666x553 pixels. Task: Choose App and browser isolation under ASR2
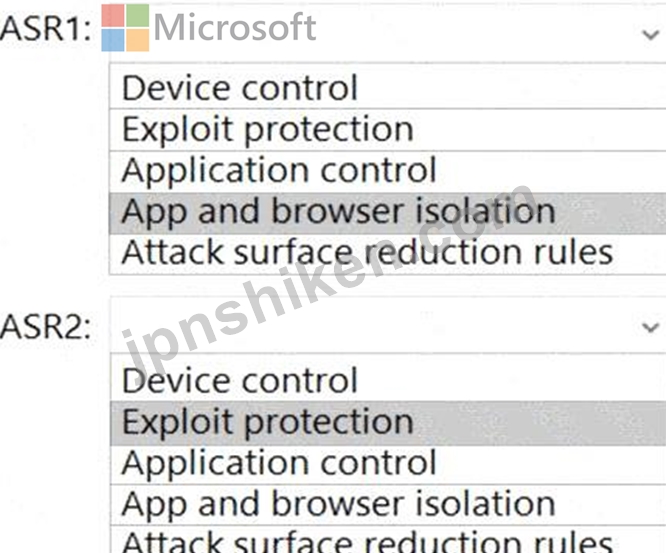point(338,504)
